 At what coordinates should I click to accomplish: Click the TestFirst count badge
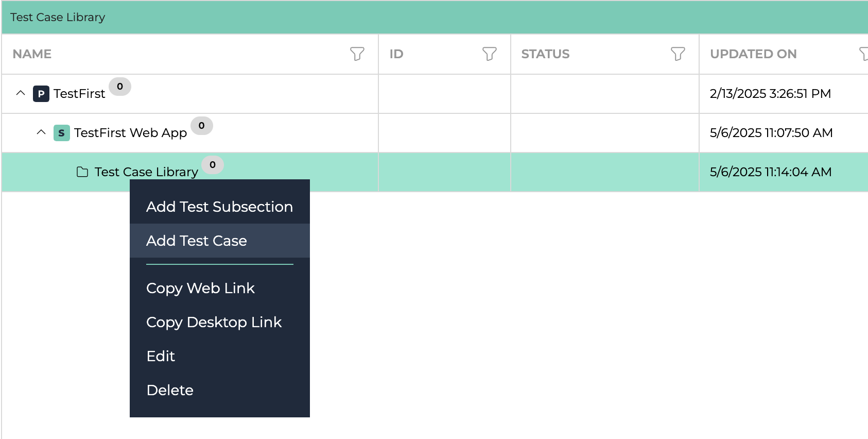click(x=120, y=87)
